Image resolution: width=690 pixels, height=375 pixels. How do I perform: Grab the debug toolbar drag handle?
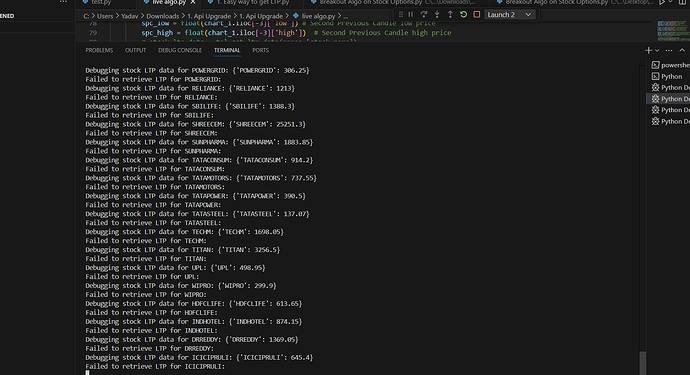(x=400, y=15)
